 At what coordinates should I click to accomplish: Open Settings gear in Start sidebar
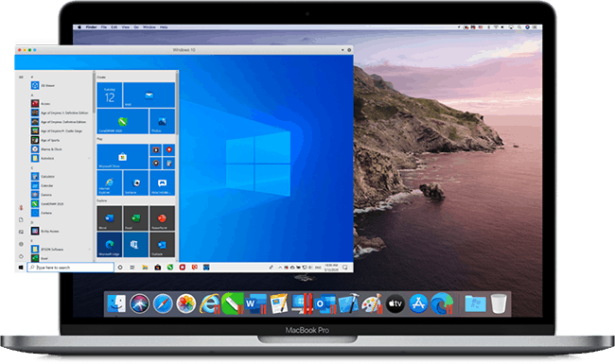tap(21, 244)
